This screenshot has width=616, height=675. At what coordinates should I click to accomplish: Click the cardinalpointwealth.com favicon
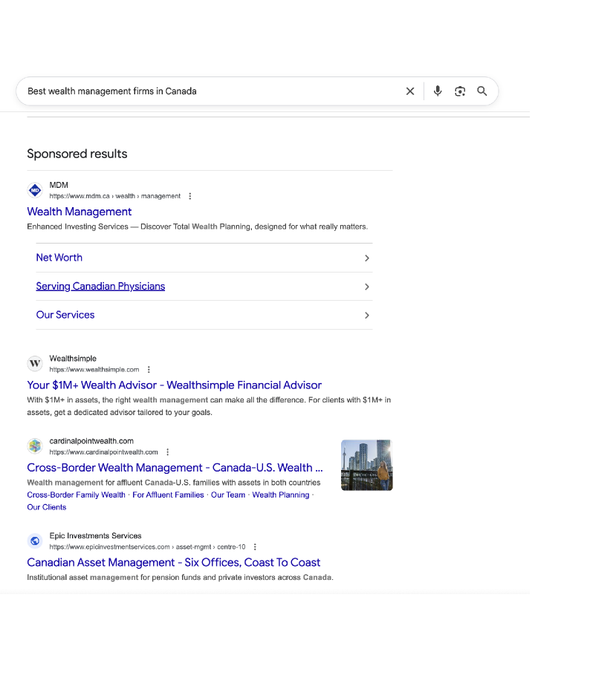[35, 446]
